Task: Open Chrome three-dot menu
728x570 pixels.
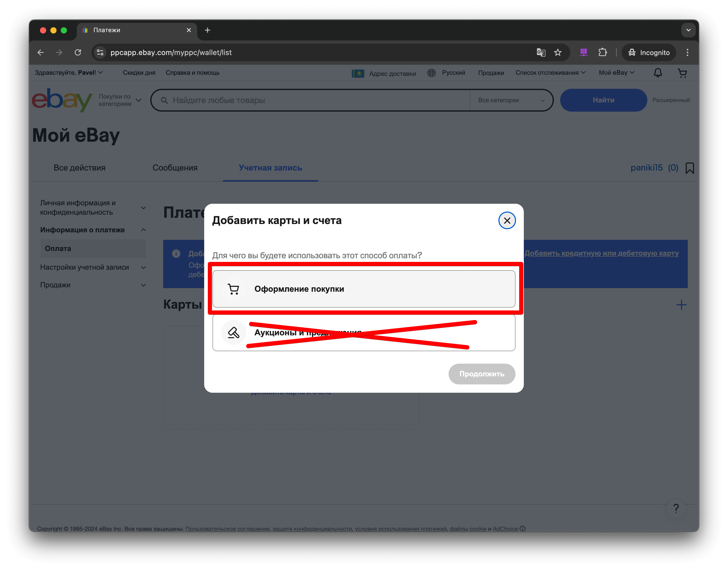Action: coord(687,52)
